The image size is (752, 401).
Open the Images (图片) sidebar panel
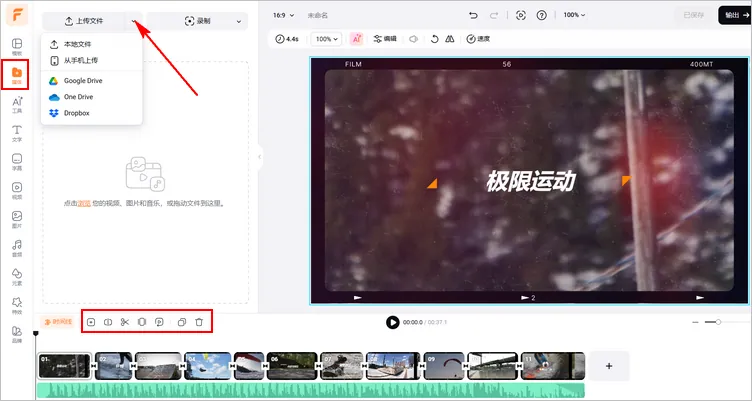click(17, 219)
